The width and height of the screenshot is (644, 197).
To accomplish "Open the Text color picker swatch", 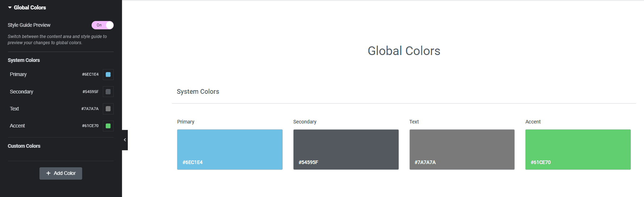I will [108, 109].
